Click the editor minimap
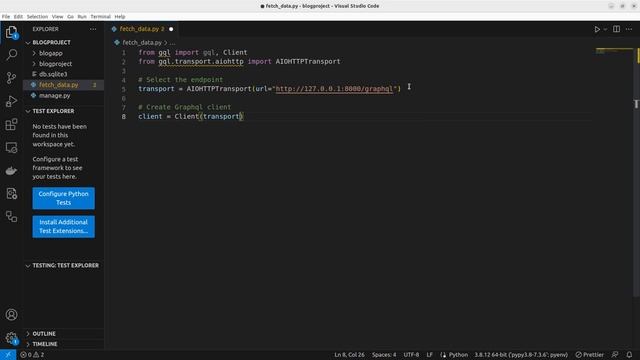The width and height of the screenshot is (640, 360). (x=613, y=51)
